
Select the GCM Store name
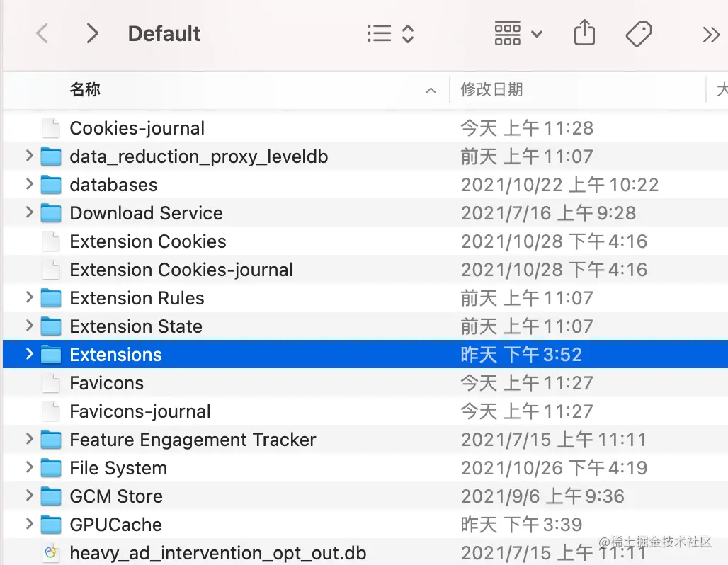[x=116, y=496]
